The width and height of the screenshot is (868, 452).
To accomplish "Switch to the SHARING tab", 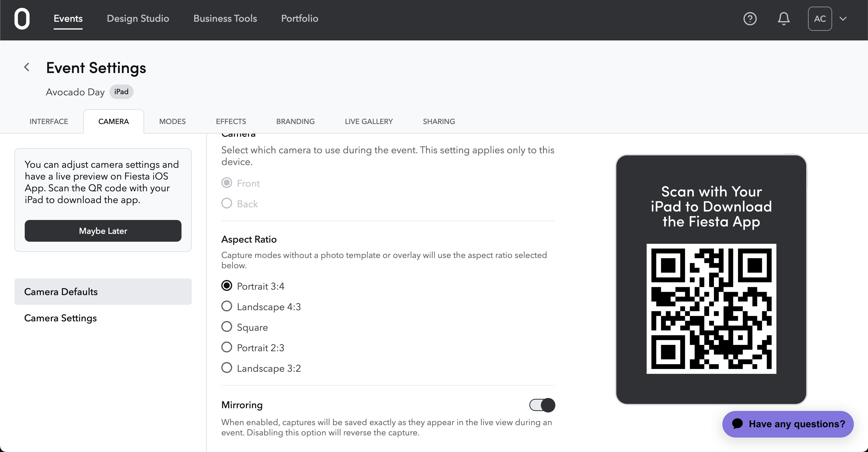I will point(439,121).
